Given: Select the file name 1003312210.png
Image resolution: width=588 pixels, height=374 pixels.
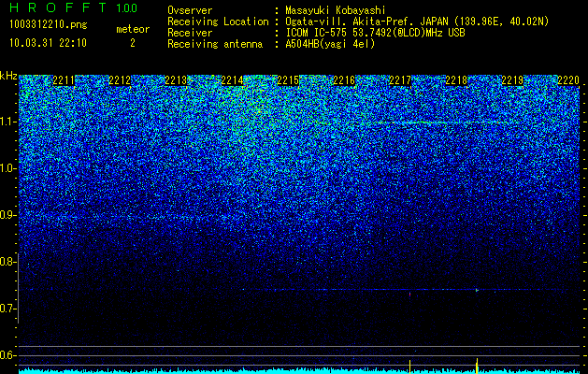Looking at the screenshot, I should [x=49, y=24].
